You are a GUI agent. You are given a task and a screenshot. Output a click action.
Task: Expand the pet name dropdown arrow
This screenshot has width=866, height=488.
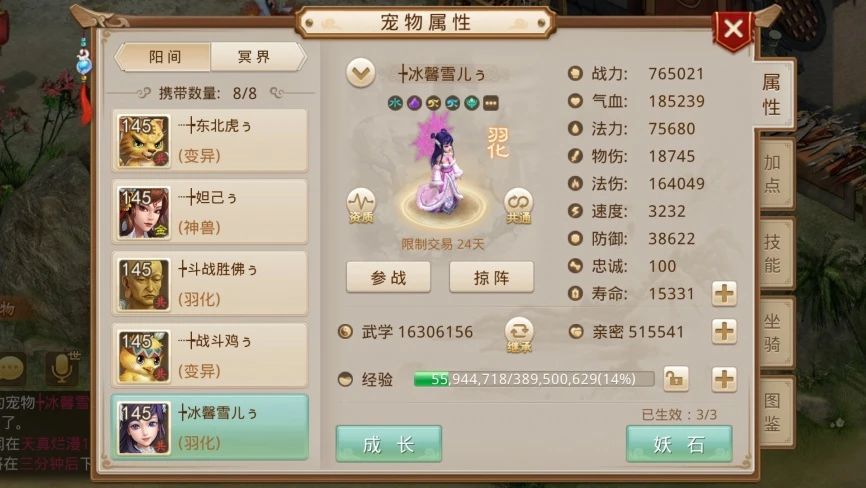361,73
